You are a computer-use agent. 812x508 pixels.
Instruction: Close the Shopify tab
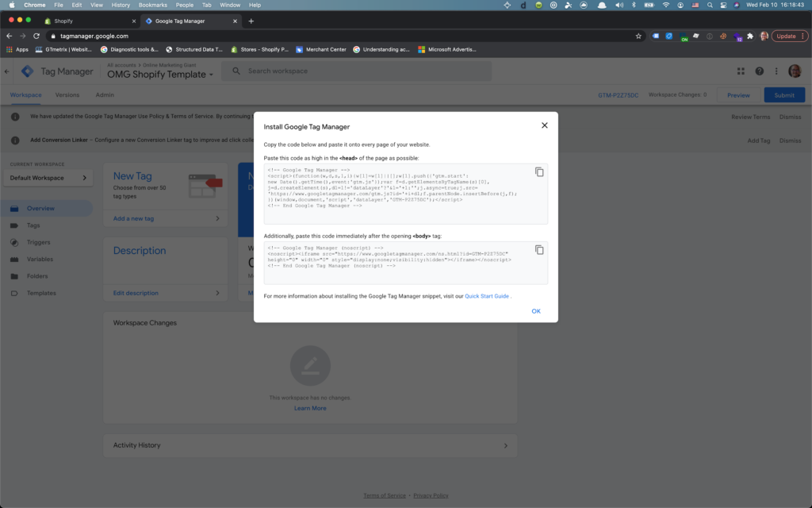point(133,21)
